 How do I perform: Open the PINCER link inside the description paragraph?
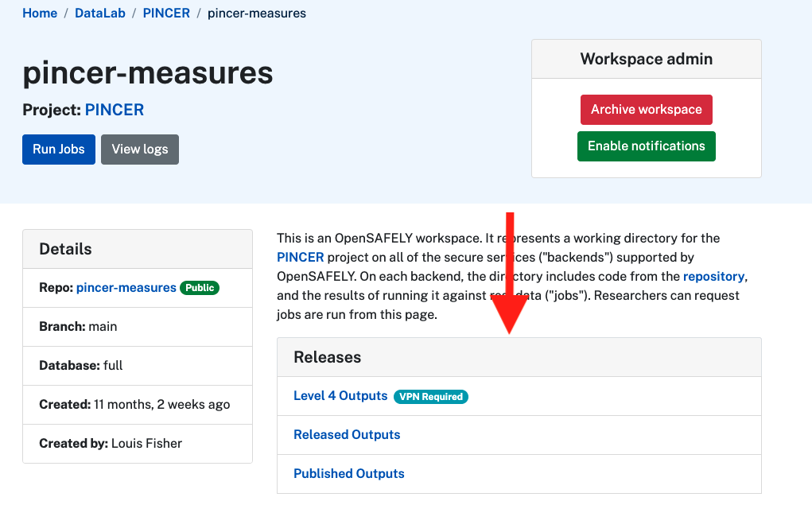301,257
